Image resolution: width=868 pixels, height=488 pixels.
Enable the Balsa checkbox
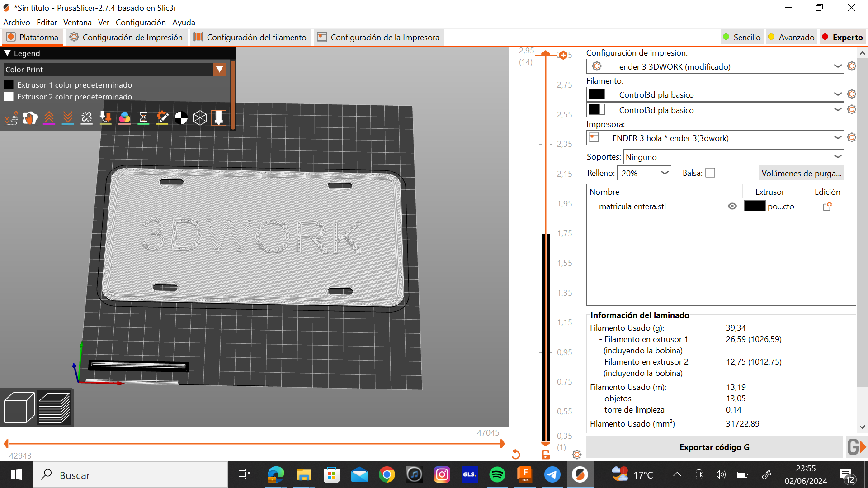[710, 173]
